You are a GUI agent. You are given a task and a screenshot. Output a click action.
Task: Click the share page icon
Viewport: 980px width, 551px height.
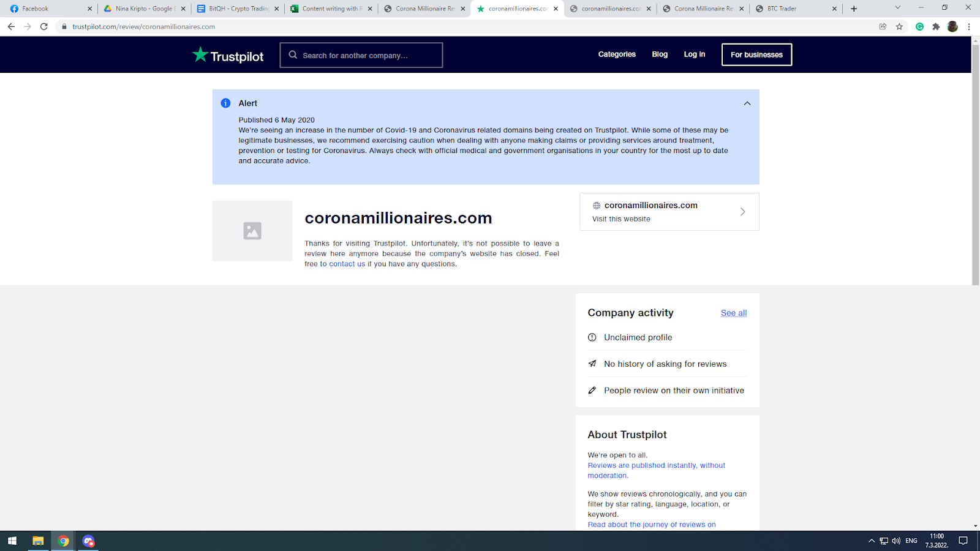click(x=883, y=26)
